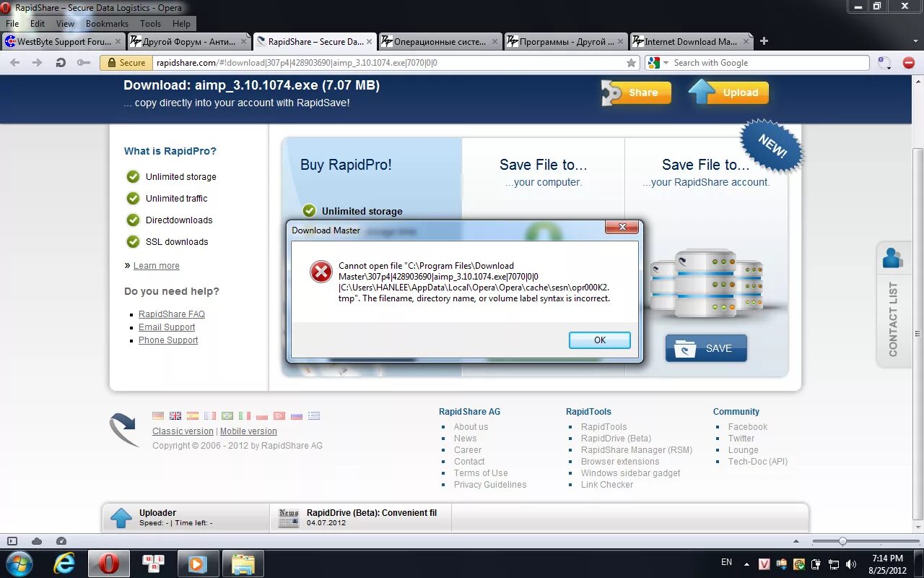Open the Edit menu
The width and height of the screenshot is (924, 578).
coord(38,24)
